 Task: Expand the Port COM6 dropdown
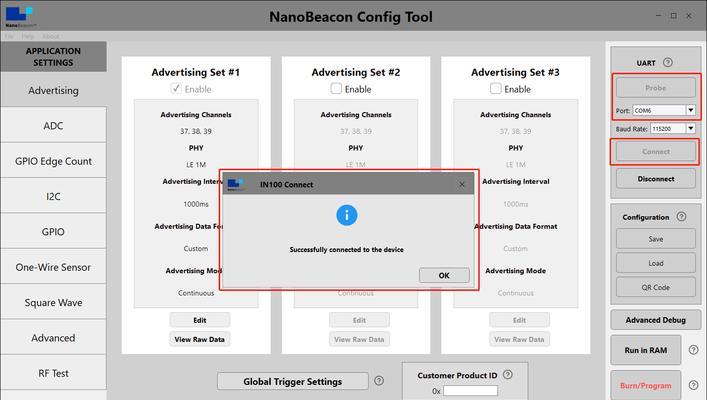coord(690,110)
